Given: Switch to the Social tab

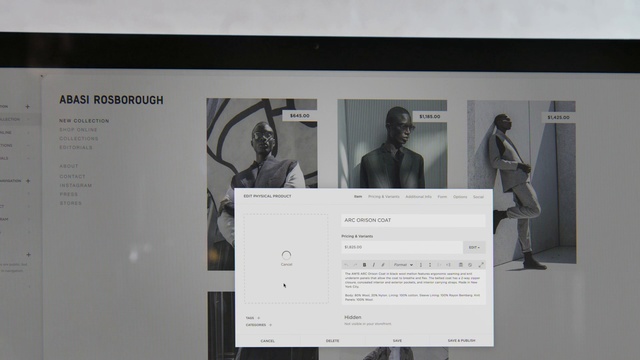Looking at the screenshot, I should (478, 197).
